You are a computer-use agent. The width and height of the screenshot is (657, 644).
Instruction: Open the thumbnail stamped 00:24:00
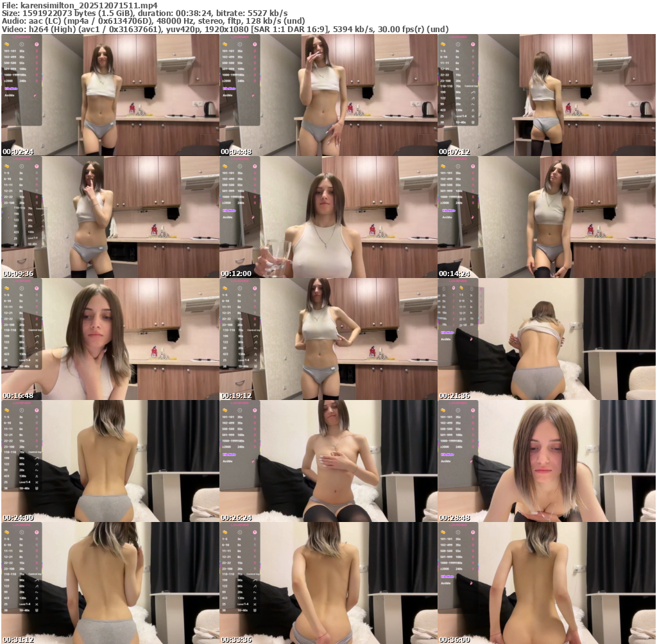pyautogui.click(x=110, y=461)
